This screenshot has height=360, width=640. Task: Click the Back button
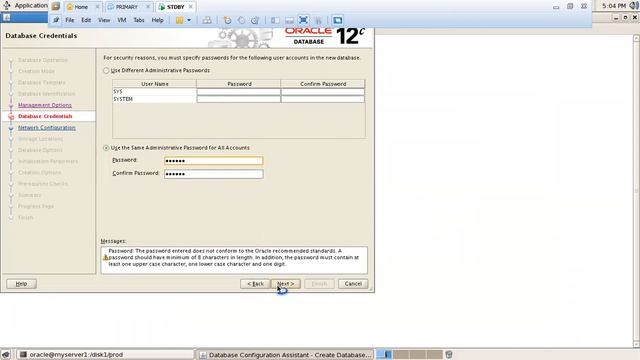(255, 284)
